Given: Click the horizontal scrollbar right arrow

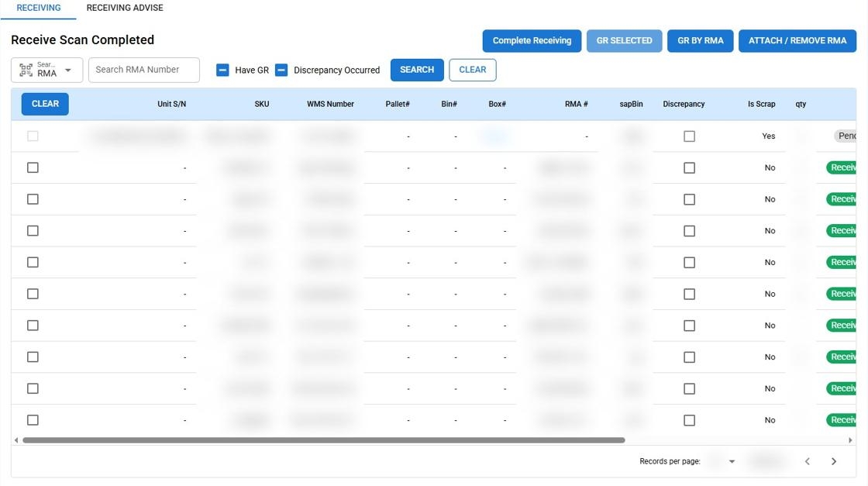Looking at the screenshot, I should tap(851, 440).
